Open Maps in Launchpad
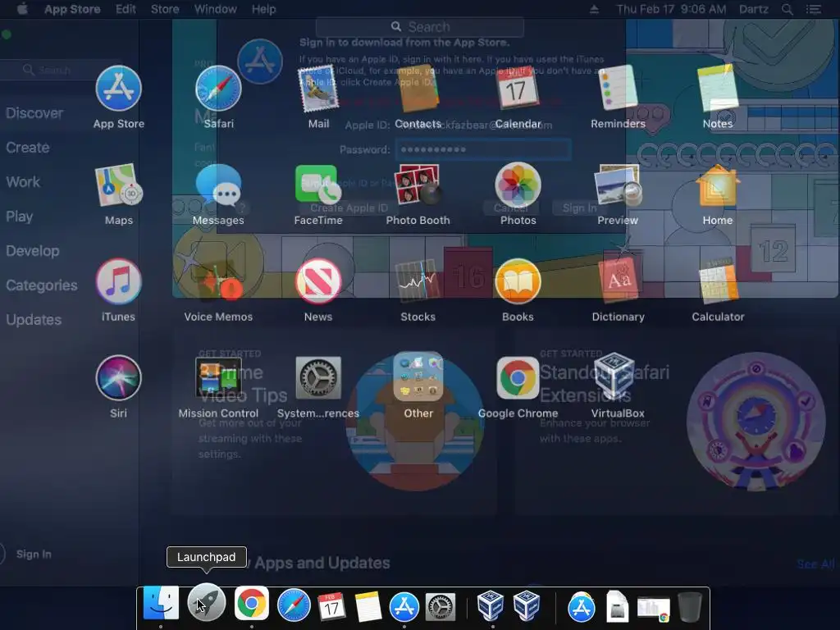The width and height of the screenshot is (840, 630). [x=118, y=185]
